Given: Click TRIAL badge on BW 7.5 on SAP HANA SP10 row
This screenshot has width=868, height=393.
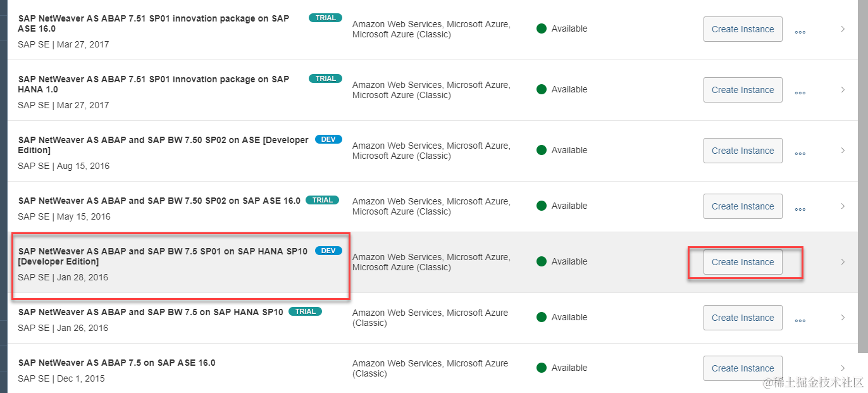Looking at the screenshot, I should [305, 311].
